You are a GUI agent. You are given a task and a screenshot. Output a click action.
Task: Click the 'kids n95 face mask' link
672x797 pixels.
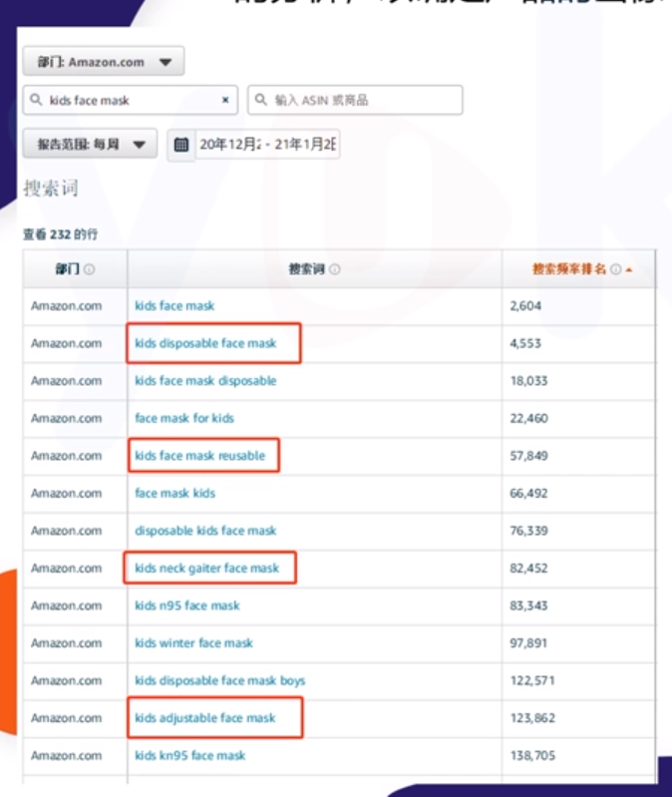pyautogui.click(x=187, y=605)
